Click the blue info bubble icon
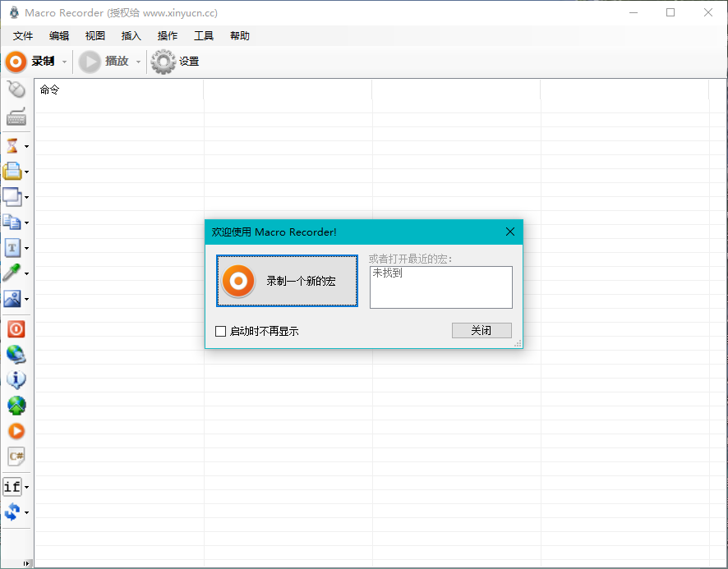This screenshot has height=569, width=728. tap(16, 379)
